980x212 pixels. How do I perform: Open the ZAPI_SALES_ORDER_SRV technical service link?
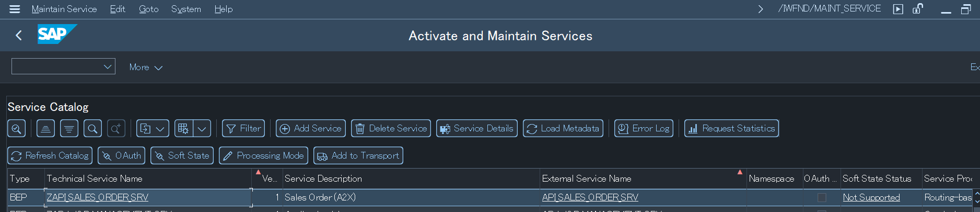point(98,197)
